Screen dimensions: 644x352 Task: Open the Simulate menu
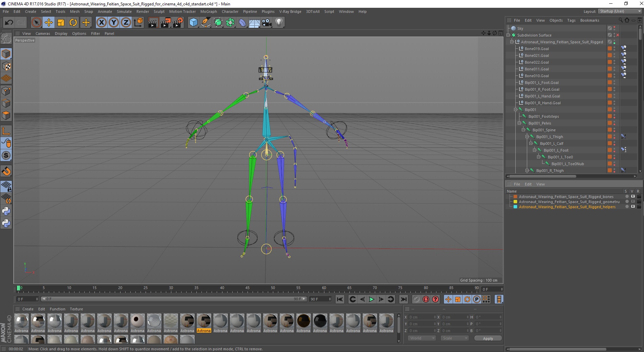coord(124,12)
